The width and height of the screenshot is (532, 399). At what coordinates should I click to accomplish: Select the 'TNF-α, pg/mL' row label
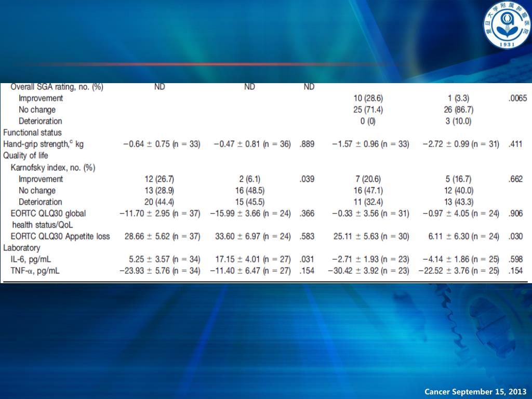(x=35, y=271)
